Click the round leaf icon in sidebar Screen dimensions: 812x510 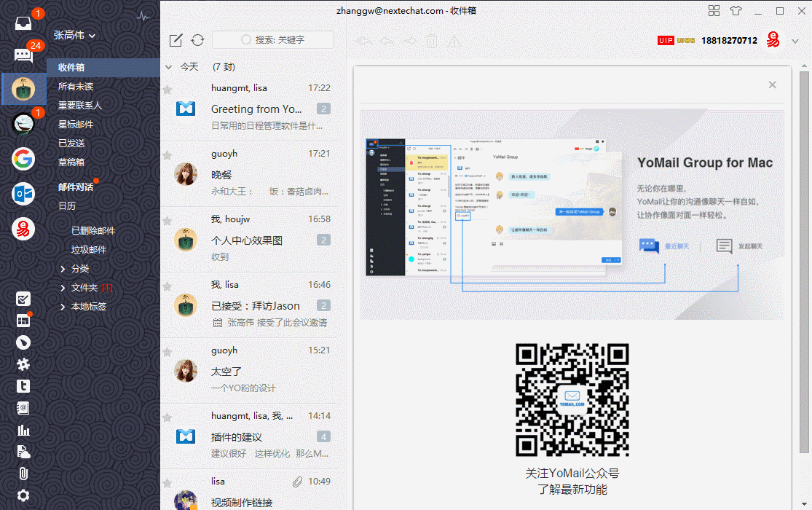click(x=23, y=342)
